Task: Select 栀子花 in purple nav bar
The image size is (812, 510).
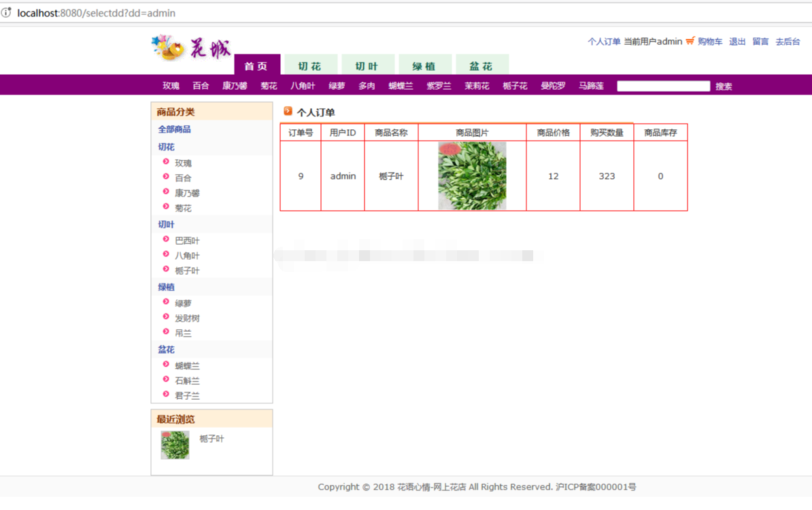Action: click(x=515, y=86)
